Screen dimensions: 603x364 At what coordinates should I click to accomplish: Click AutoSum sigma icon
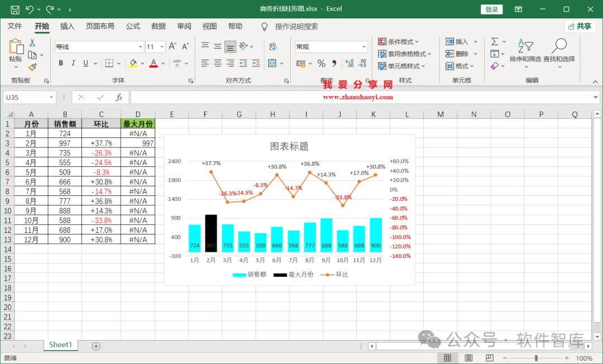point(495,41)
